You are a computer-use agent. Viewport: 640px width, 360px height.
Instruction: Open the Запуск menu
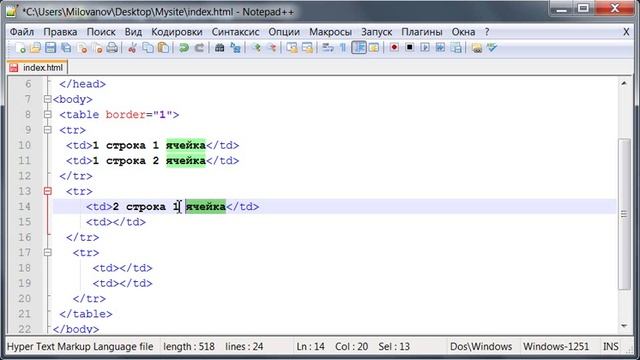376,32
